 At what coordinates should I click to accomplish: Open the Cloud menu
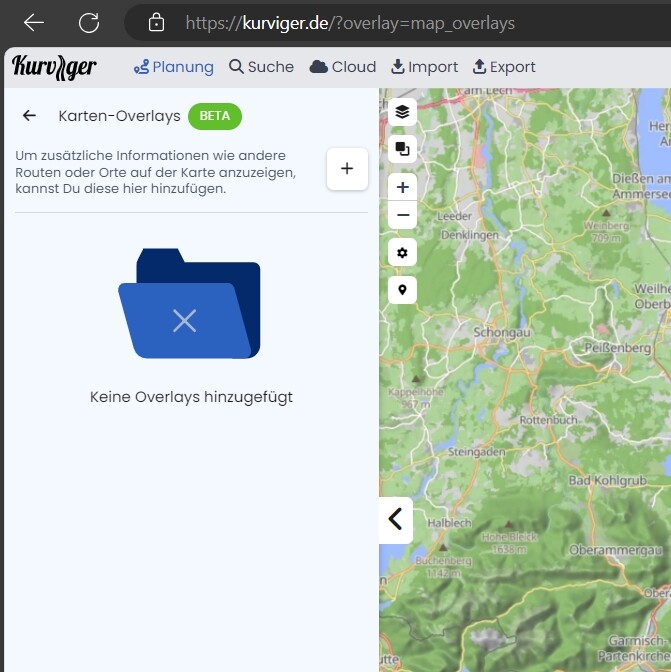343,67
